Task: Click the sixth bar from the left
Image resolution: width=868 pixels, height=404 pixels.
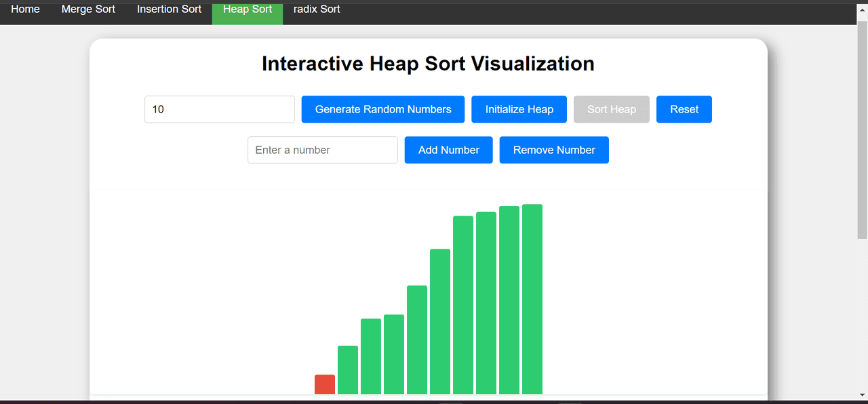Action: pos(440,321)
